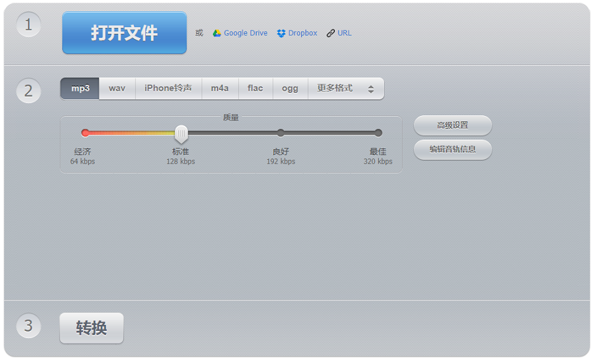Click the 经济 quality label

coord(83,152)
